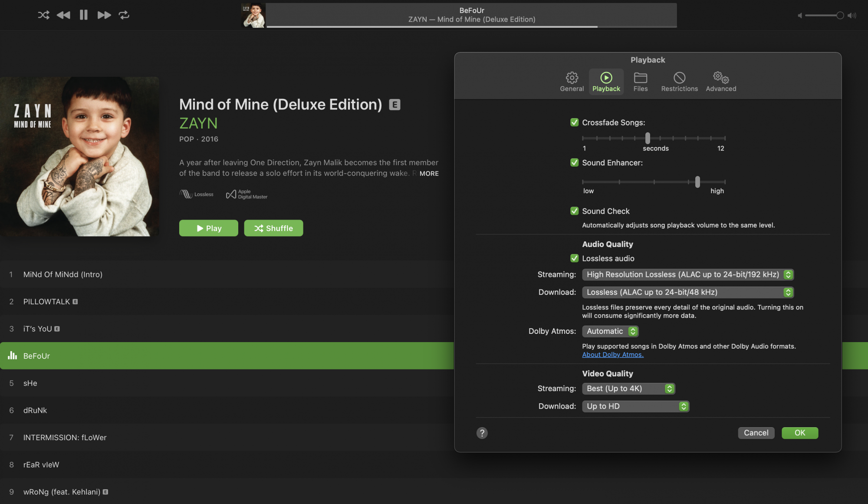This screenshot has width=868, height=504.
Task: Toggle the Lossless audio checkbox
Action: [x=574, y=258]
